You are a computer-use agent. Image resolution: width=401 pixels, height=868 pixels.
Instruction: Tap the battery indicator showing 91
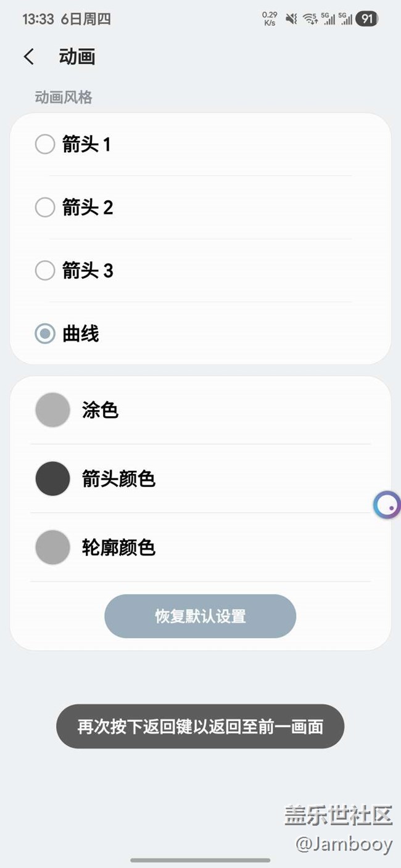click(x=367, y=19)
